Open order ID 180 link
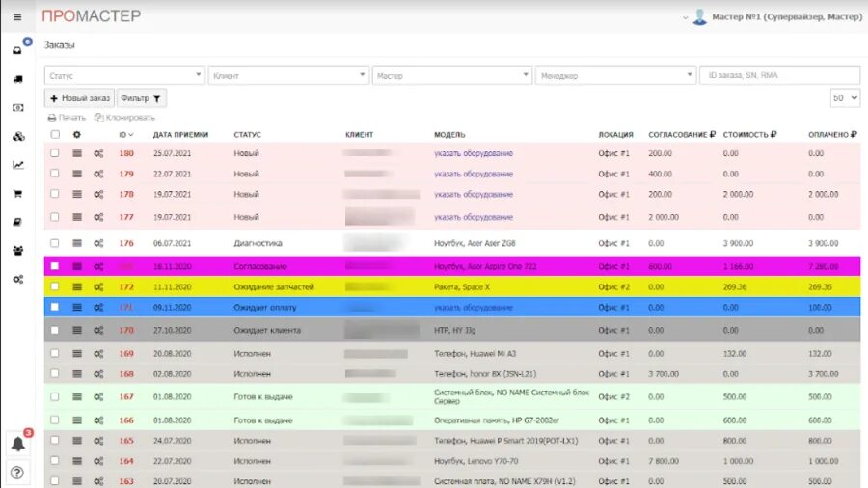 [126, 153]
